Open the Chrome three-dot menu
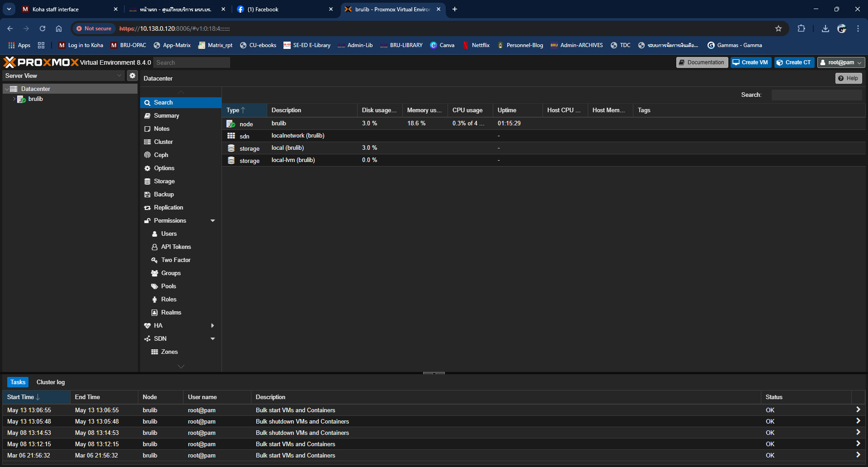This screenshot has height=467, width=868. [858, 29]
